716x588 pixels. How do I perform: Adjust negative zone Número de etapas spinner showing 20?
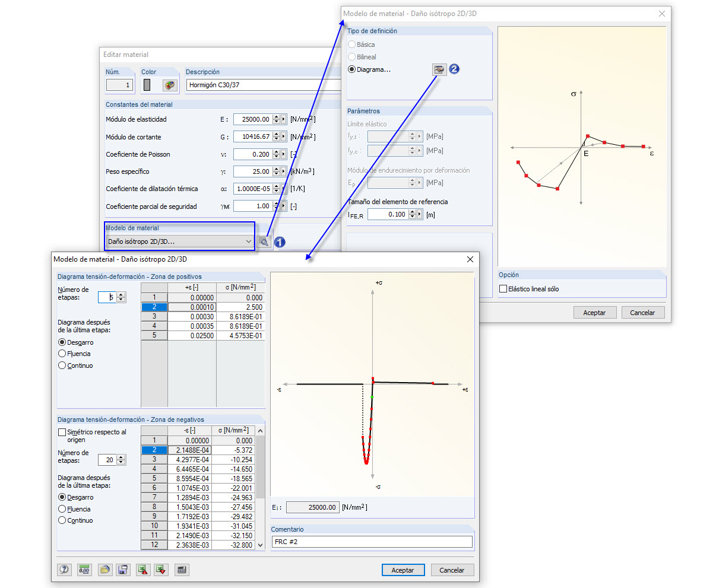[121, 460]
